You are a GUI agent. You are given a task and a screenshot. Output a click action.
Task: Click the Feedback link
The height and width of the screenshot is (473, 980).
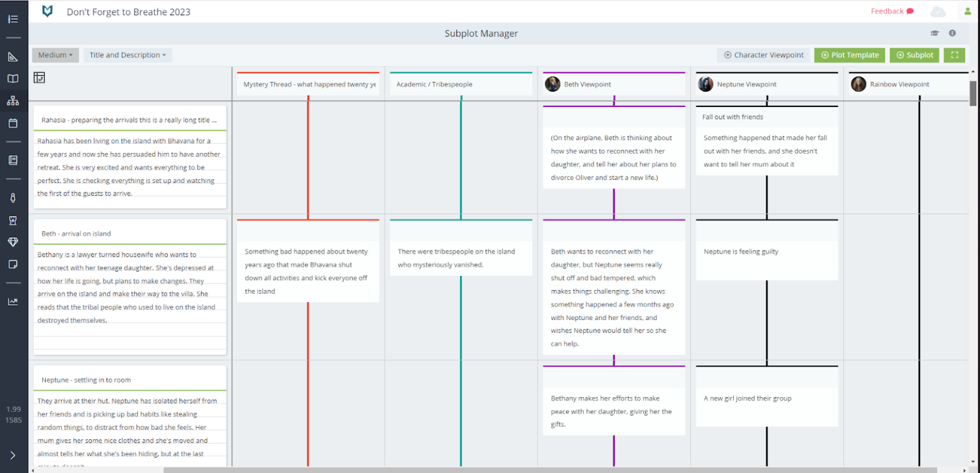(x=891, y=11)
